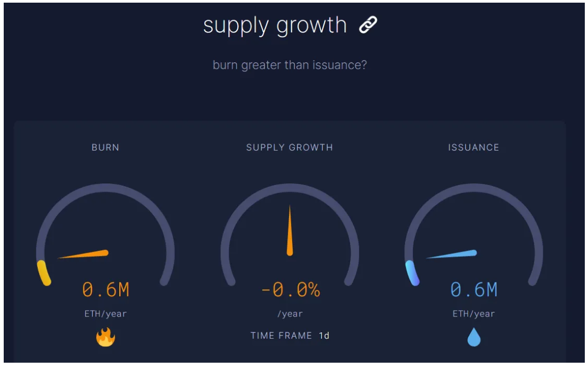Click the blue water drop icon
The height and width of the screenshot is (368, 588).
tap(474, 337)
